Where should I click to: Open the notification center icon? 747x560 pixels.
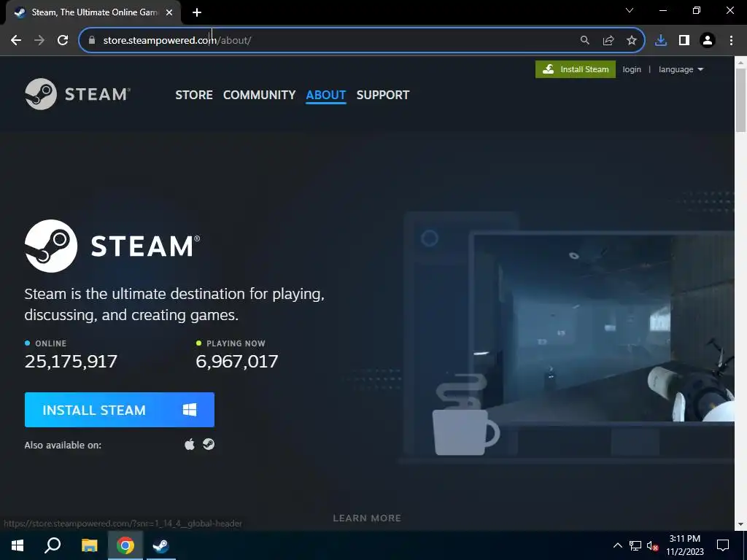[x=723, y=545]
